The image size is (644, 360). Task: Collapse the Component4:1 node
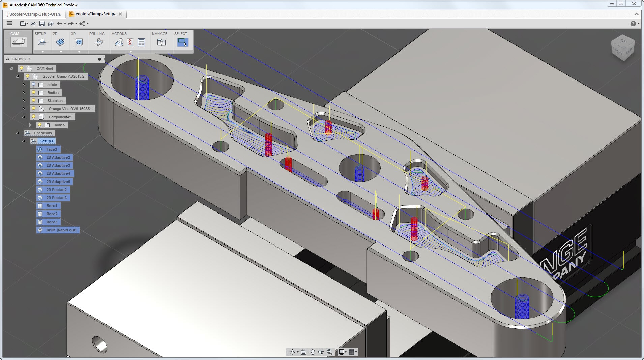[24, 117]
